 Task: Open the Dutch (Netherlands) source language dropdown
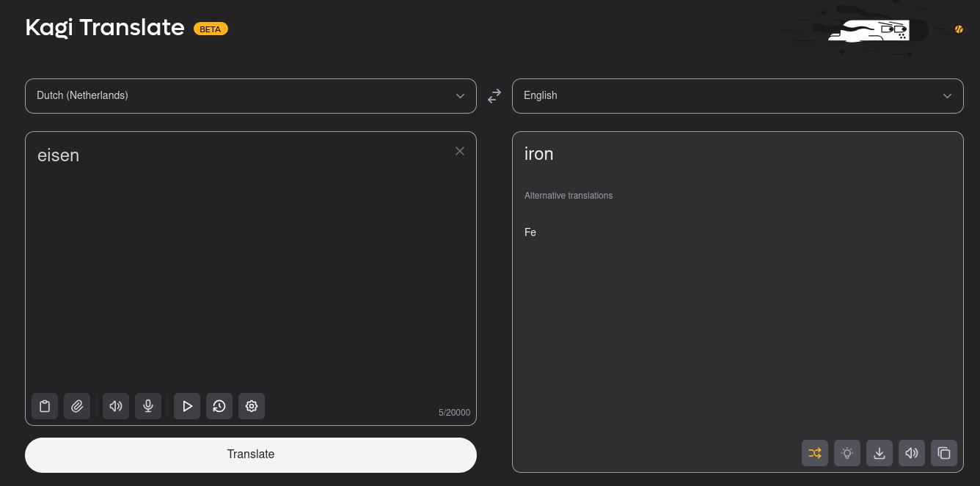click(x=250, y=96)
